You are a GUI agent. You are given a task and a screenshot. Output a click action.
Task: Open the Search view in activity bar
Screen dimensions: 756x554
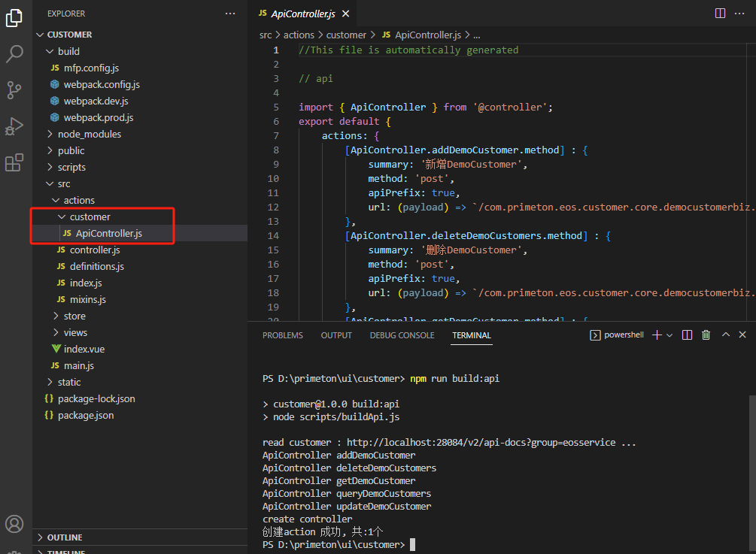[x=15, y=54]
